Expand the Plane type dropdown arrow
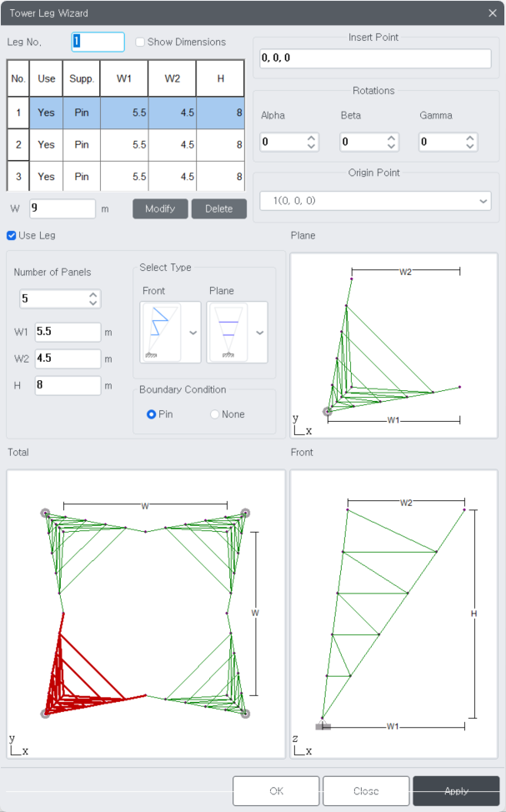 point(260,332)
